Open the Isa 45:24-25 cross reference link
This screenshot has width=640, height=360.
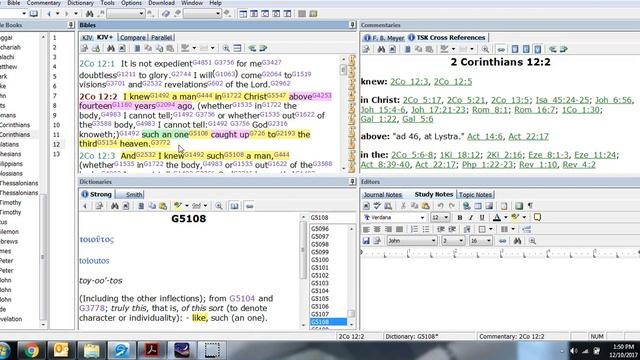tap(562, 100)
